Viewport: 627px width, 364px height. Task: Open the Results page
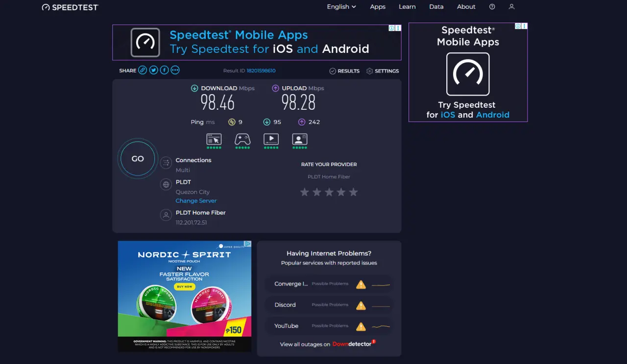pos(344,71)
